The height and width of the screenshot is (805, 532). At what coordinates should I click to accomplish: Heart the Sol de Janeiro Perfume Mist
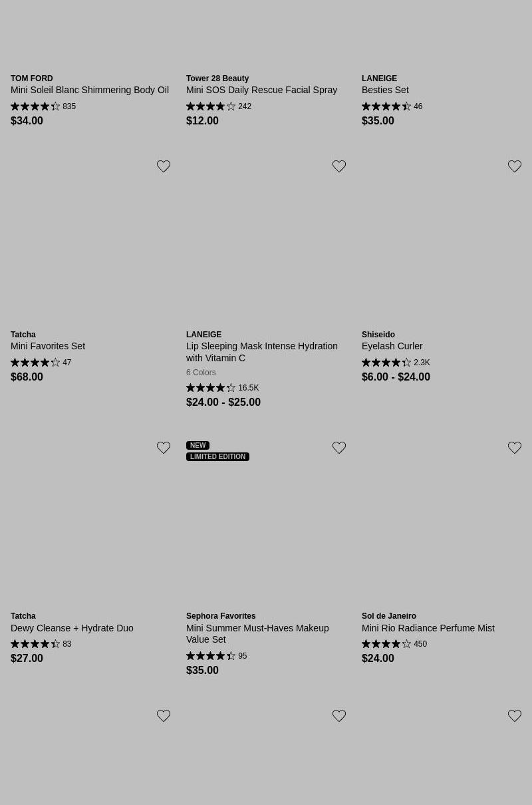pos(515,448)
